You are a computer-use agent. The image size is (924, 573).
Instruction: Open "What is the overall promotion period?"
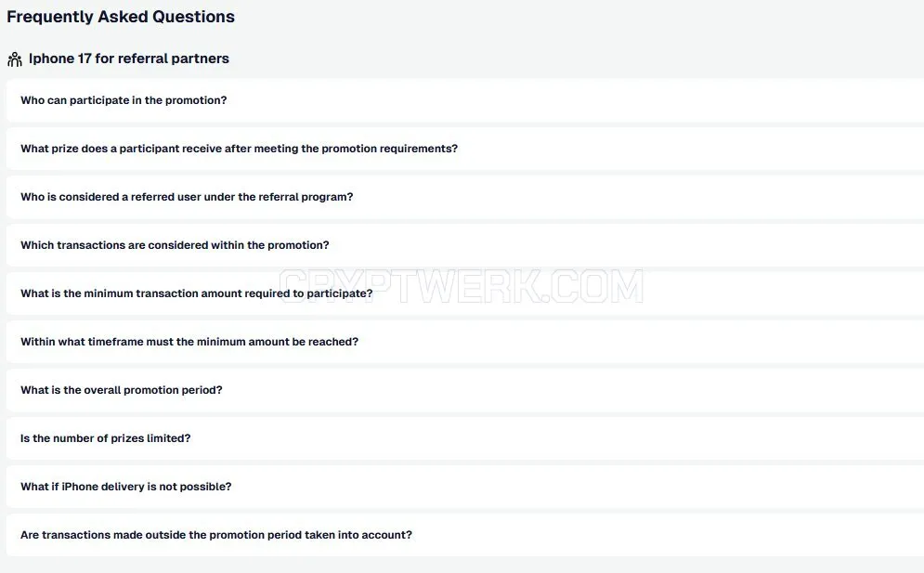(x=465, y=390)
